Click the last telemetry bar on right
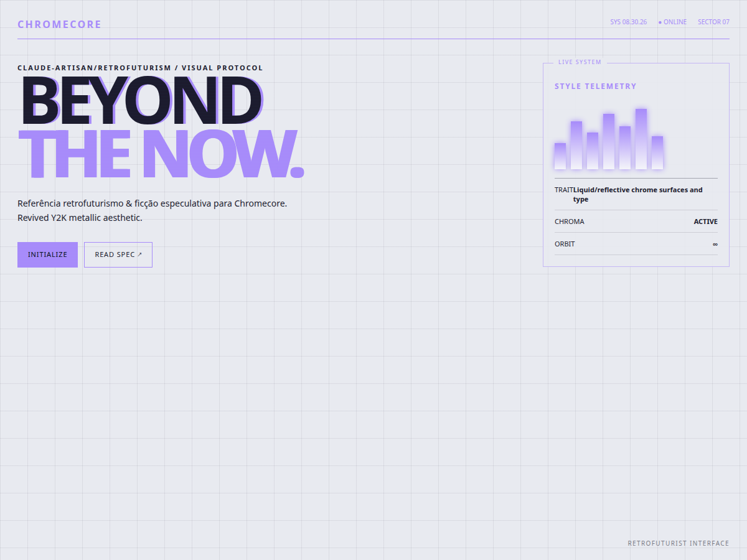Viewport: 747px width, 560px height. coord(657,152)
